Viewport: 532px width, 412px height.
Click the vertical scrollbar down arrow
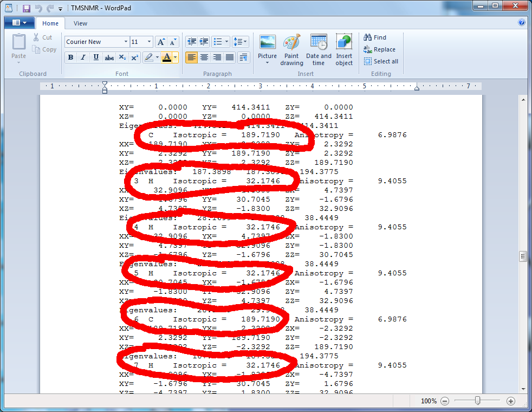coord(523,389)
